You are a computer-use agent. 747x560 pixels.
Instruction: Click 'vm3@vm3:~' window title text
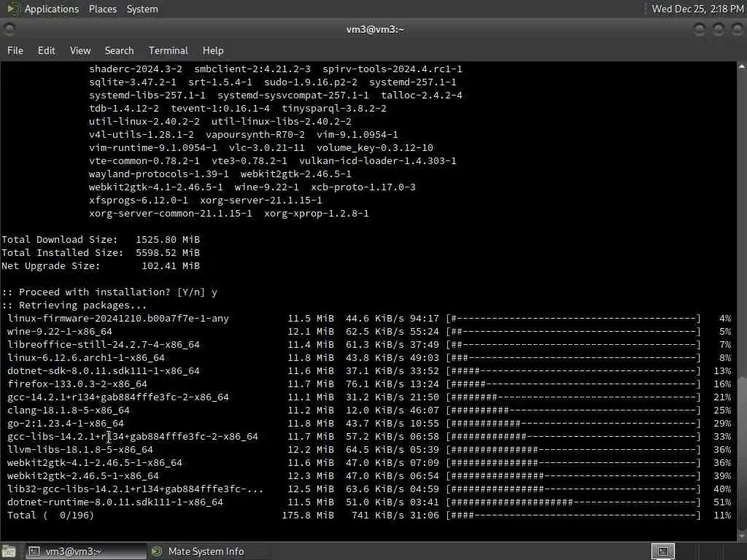[375, 29]
